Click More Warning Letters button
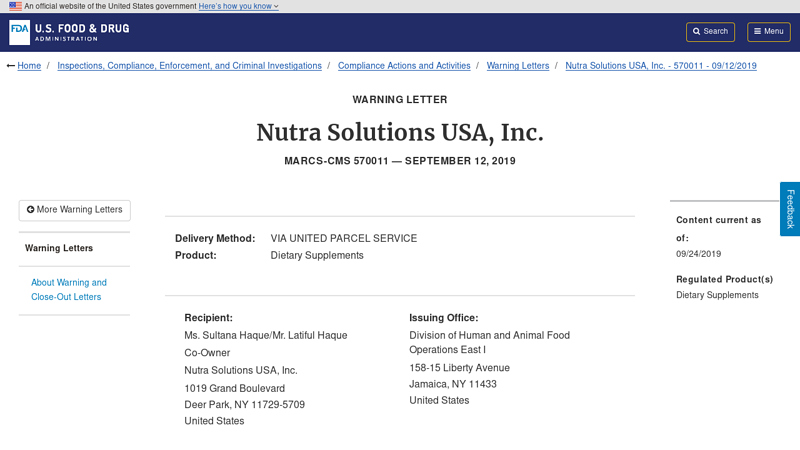 74,210
